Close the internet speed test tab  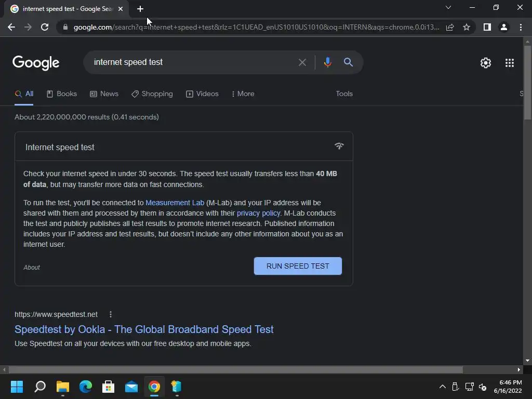(x=121, y=9)
